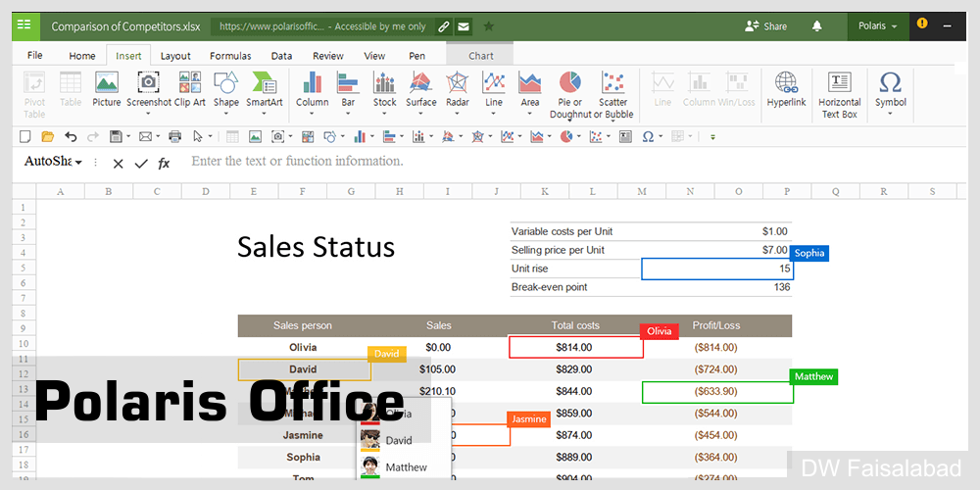Viewport: 980px width, 490px height.
Task: Insert a Bar chart from ribbon
Action: [x=348, y=93]
